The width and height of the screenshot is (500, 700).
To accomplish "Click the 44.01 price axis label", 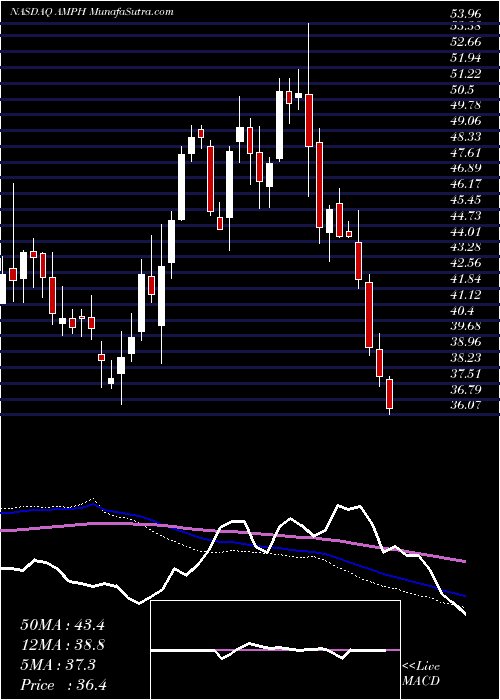I will pyautogui.click(x=466, y=231).
